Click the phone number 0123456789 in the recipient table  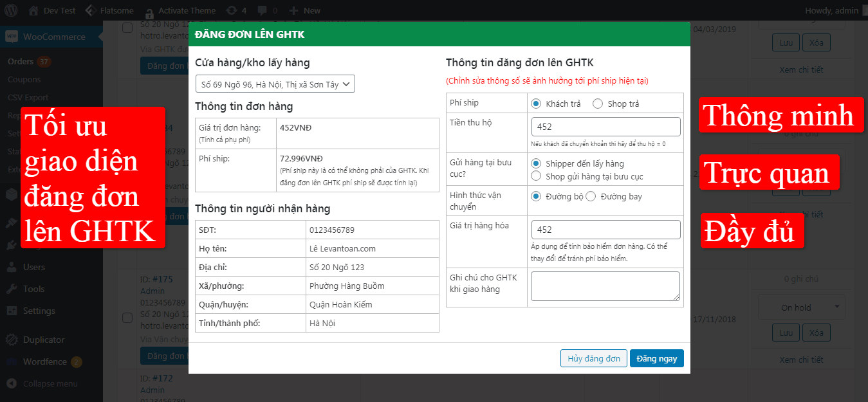pyautogui.click(x=332, y=230)
